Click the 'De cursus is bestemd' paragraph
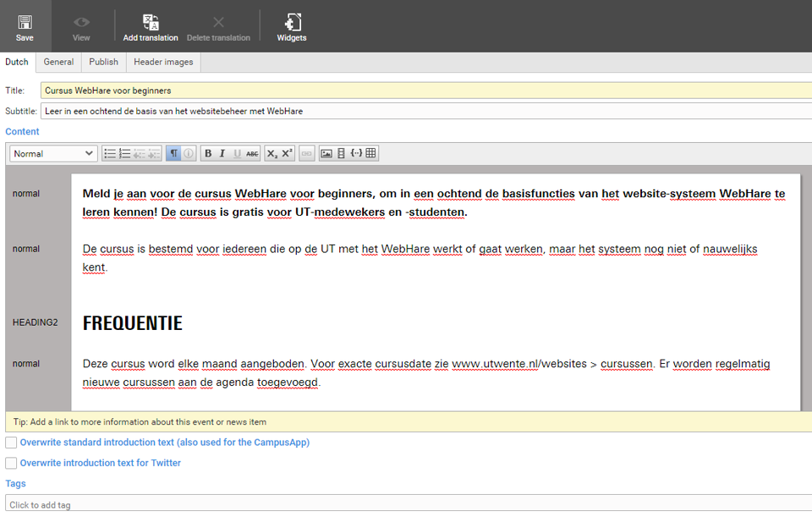The height and width of the screenshot is (517, 812). (x=420, y=258)
